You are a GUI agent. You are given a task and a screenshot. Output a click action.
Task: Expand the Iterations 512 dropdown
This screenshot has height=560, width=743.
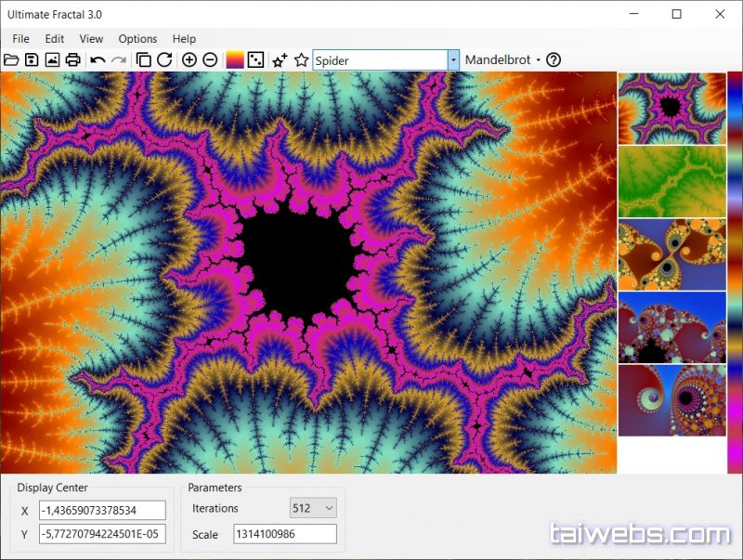click(327, 508)
